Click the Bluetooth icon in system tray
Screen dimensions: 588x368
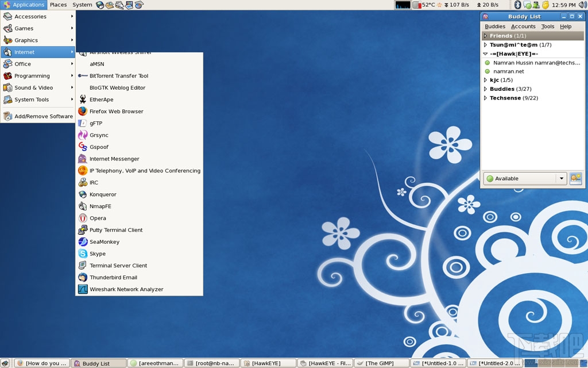[517, 5]
